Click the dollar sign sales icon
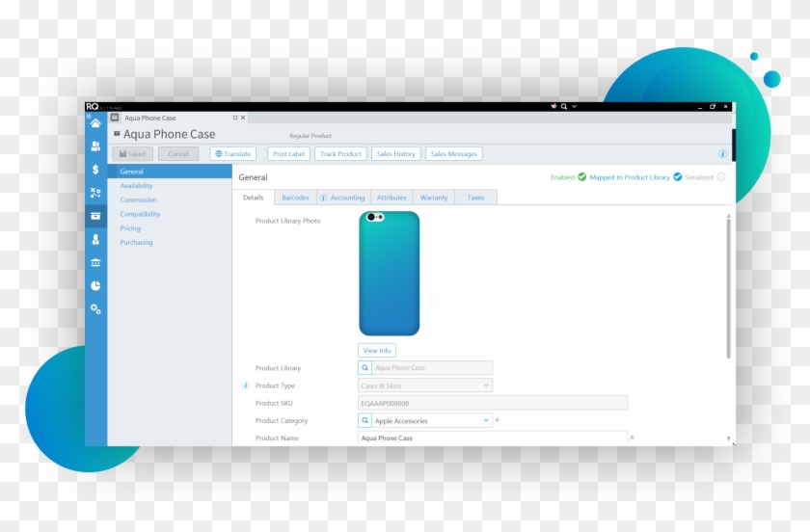This screenshot has width=810, height=532. [95, 170]
